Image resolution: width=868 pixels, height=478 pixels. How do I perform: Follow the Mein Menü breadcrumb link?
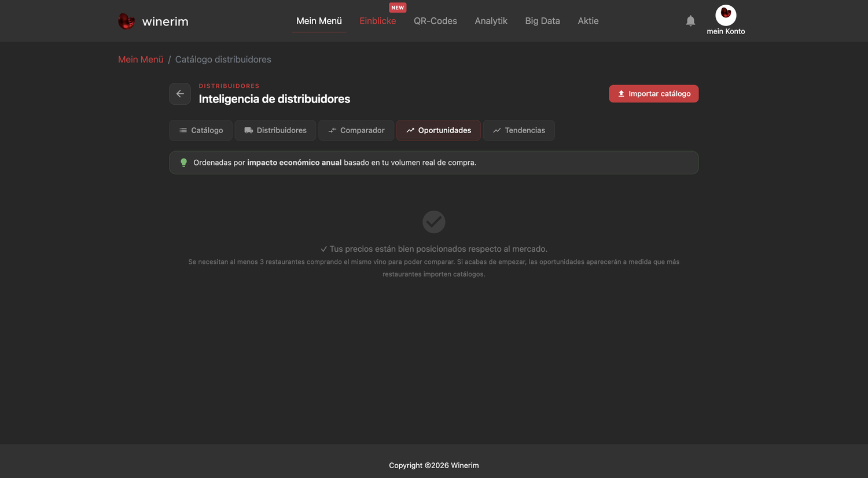coord(141,60)
